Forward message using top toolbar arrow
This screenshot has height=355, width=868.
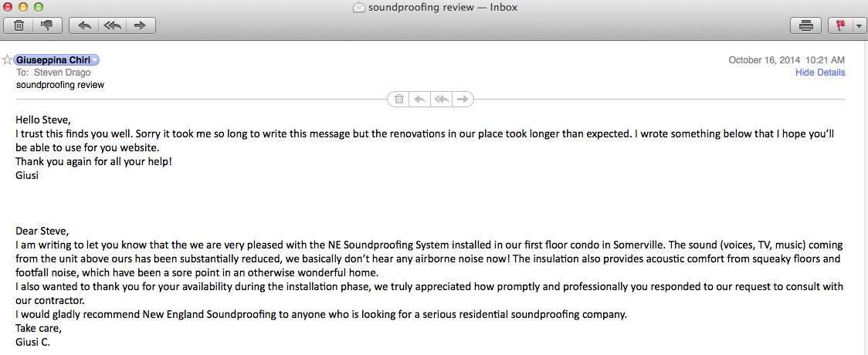[141, 25]
